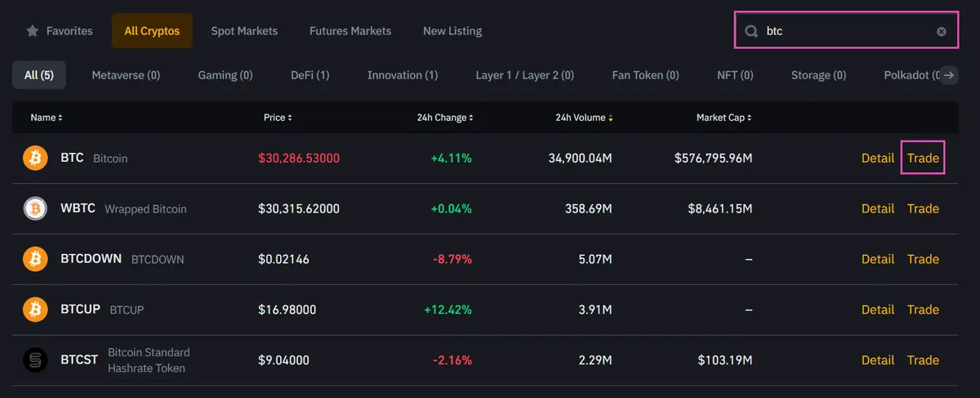Filter by DeFi (1) category

click(x=310, y=75)
